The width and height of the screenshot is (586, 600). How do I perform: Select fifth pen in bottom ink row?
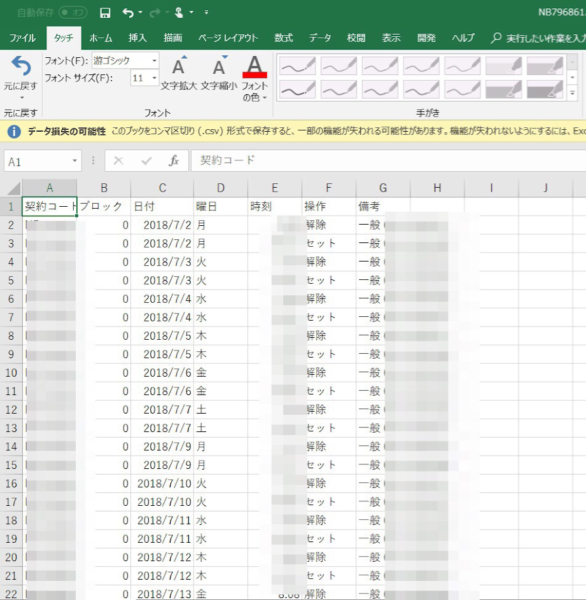pyautogui.click(x=462, y=90)
